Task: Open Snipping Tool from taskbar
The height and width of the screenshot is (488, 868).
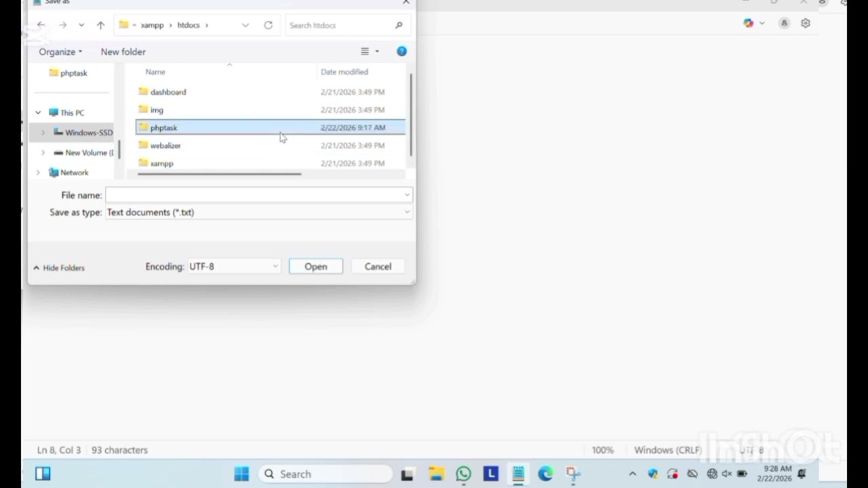Action: tap(573, 474)
